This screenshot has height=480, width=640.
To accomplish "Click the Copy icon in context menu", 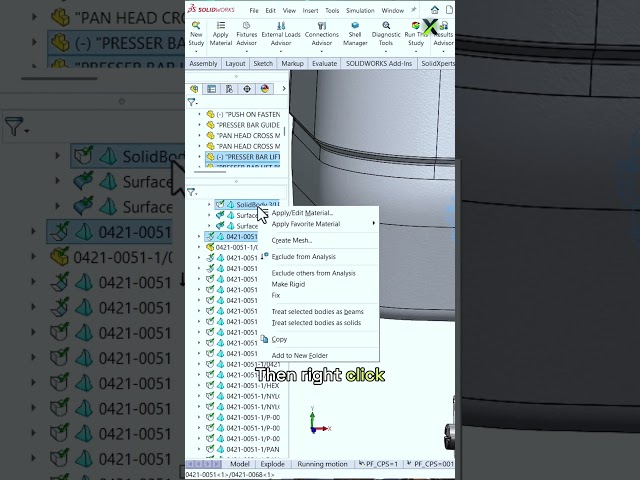I will [x=264, y=339].
